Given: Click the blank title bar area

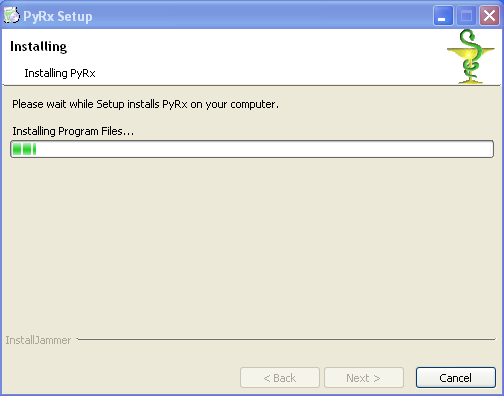Looking at the screenshot, I should point(260,15).
